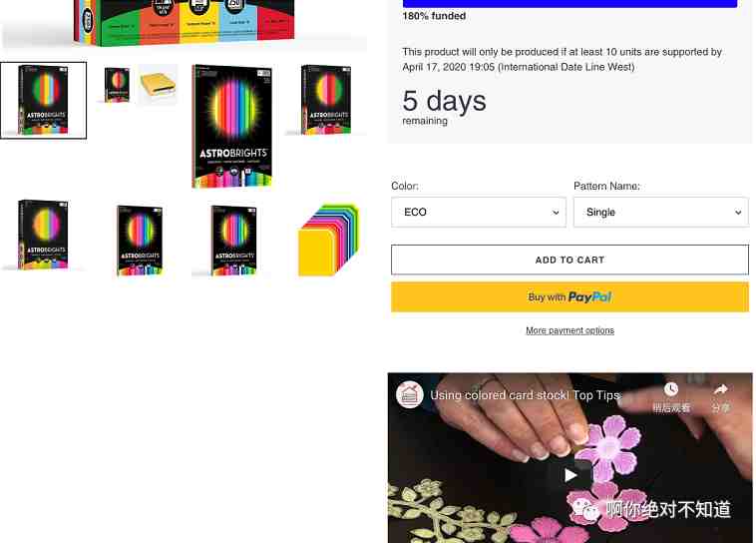756x543 pixels.
Task: Click the Watch Later clock icon on video
Action: pos(670,389)
